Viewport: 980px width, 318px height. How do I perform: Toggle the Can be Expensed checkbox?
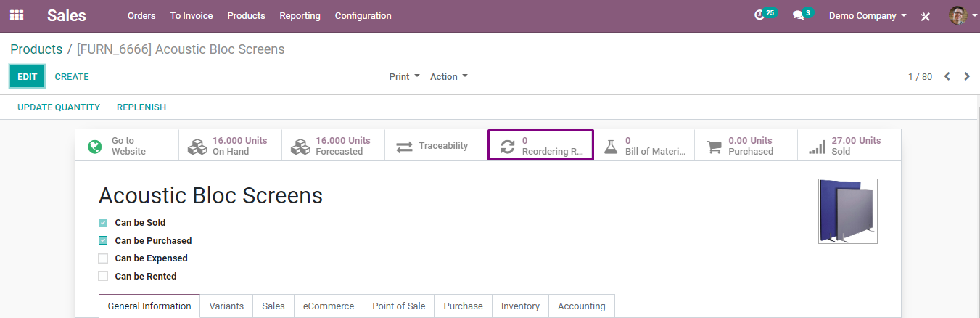click(103, 258)
